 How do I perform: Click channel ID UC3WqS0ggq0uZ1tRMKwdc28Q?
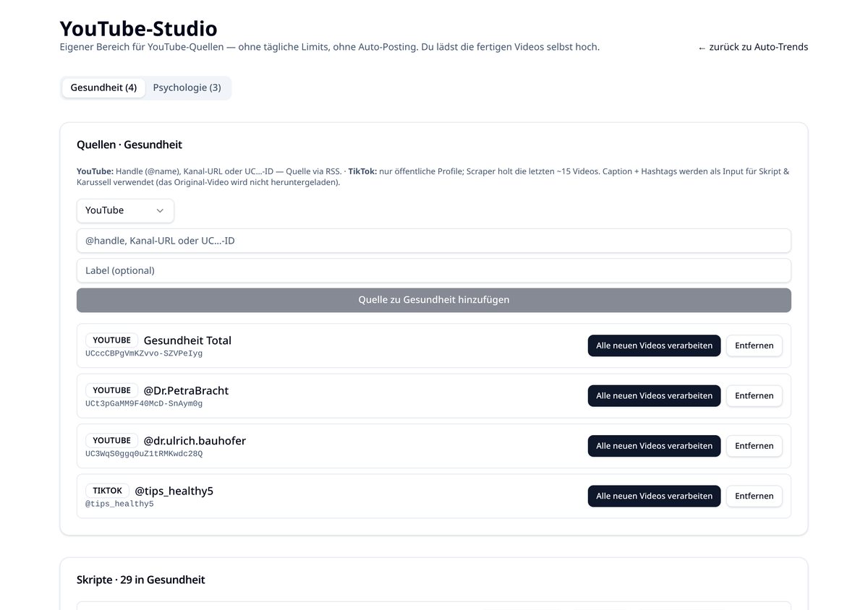[x=144, y=454]
